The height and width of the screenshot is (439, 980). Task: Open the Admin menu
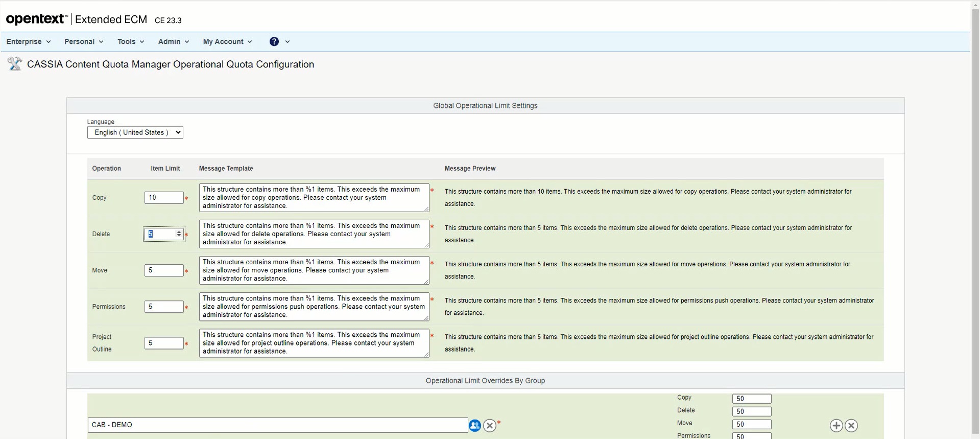(x=174, y=42)
